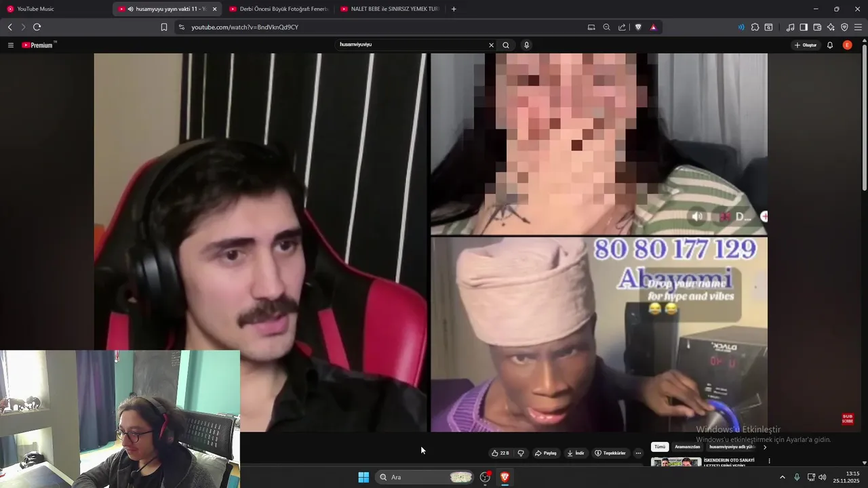The width and height of the screenshot is (868, 488).
Task: Go to YouTube Premium home logo
Action: pos(39,45)
